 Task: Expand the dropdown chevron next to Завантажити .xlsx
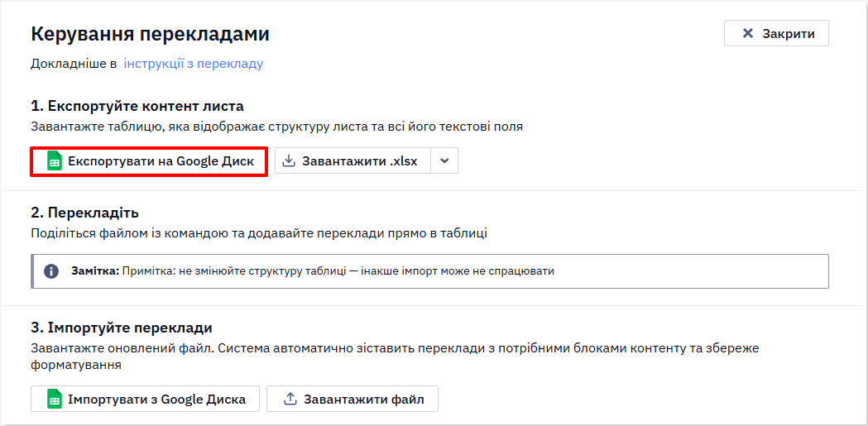coord(444,161)
